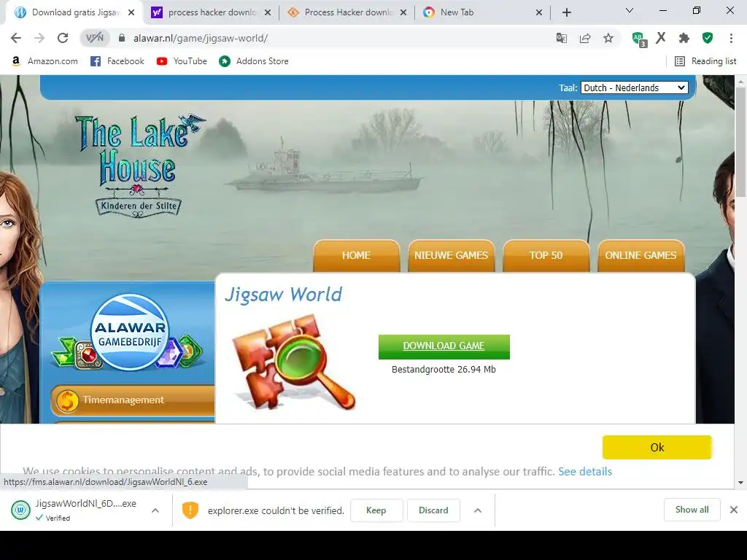Open a new tab with plus

566,12
